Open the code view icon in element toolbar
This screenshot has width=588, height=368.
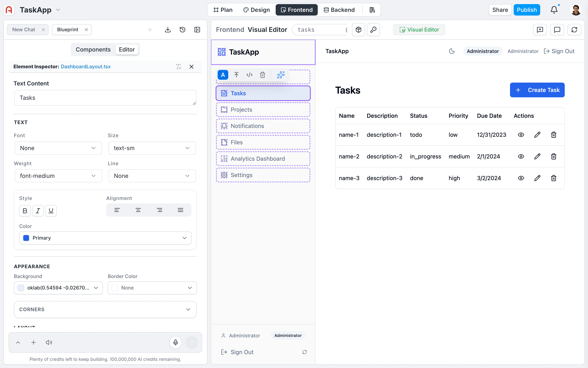click(x=249, y=75)
